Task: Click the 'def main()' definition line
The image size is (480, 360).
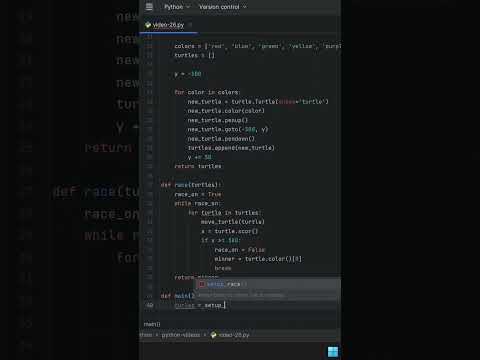Action: (178, 296)
